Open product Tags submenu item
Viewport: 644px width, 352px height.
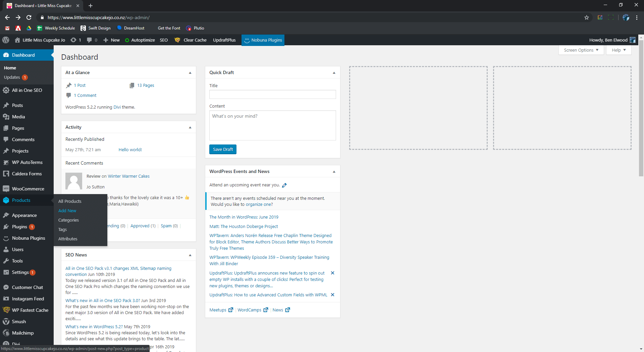pyautogui.click(x=62, y=229)
